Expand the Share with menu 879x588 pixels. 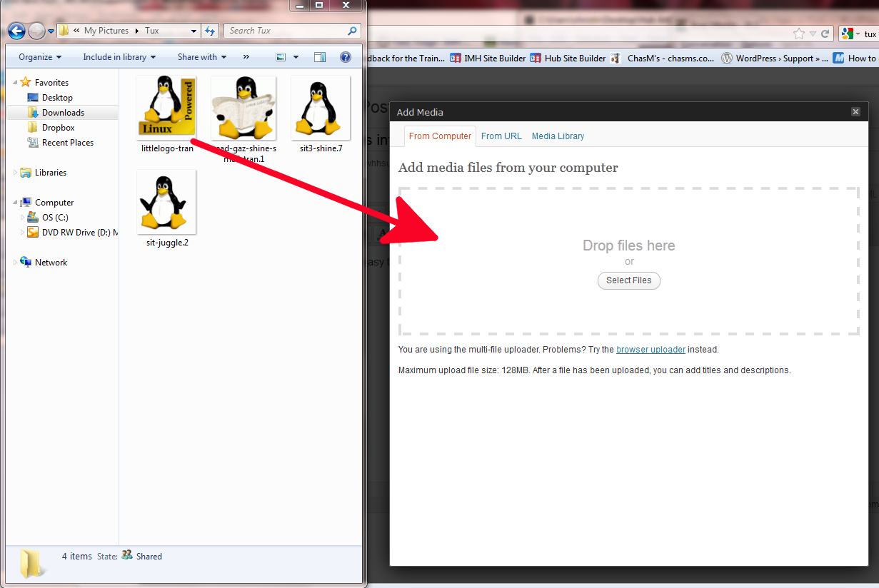(201, 57)
